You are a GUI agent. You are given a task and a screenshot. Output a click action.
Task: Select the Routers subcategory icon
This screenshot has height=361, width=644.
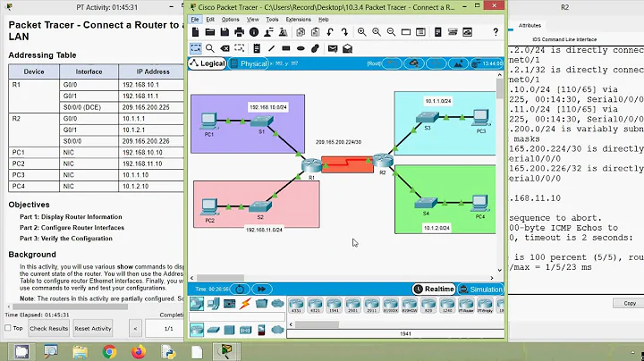pyautogui.click(x=197, y=330)
